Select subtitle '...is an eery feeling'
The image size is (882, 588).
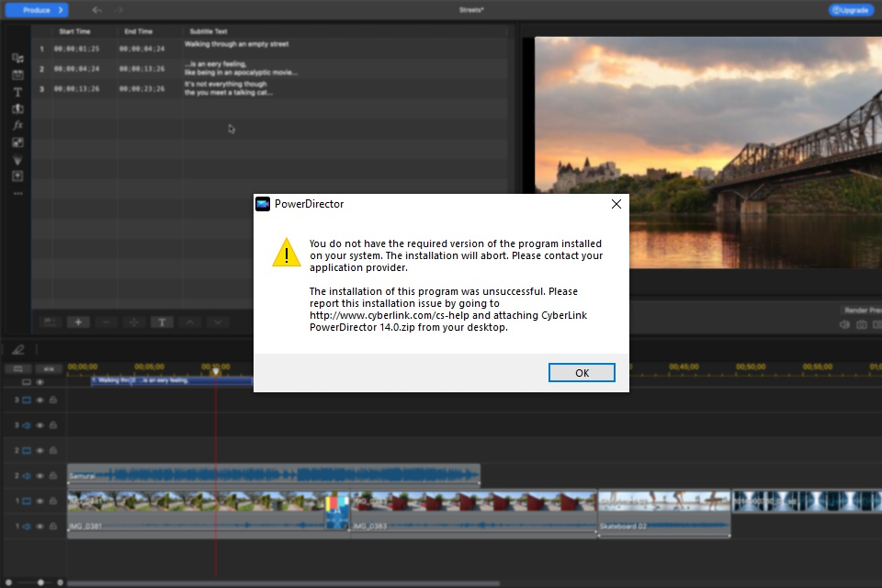[x=216, y=64]
